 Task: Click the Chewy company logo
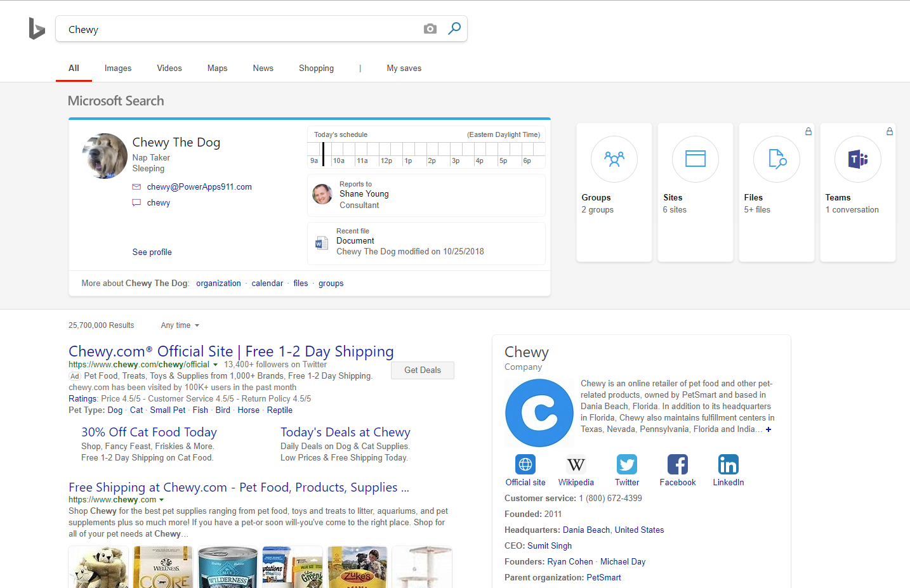(539, 413)
